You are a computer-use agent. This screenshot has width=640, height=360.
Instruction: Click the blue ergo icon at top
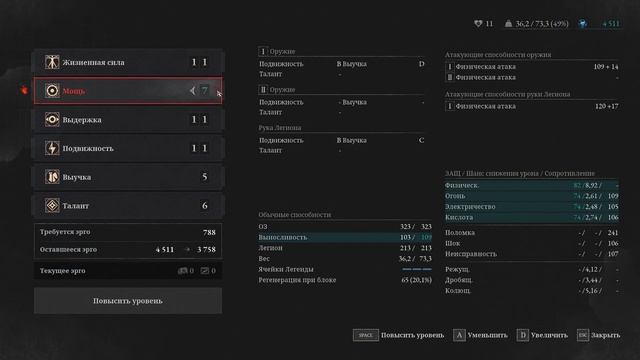pos(583,24)
